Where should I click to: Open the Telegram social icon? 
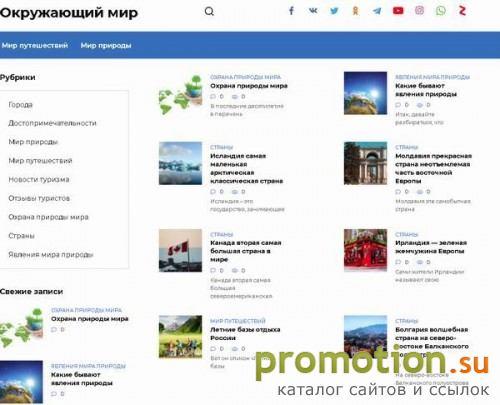377,11
